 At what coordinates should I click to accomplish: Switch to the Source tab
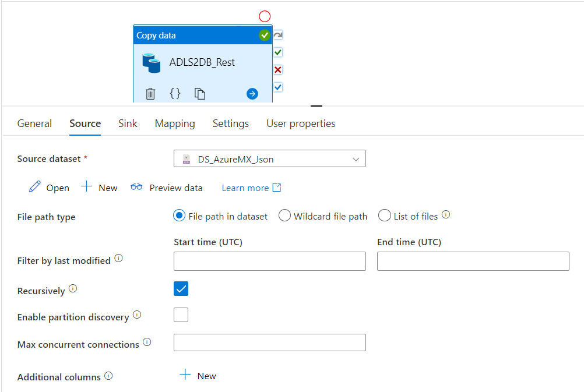coord(85,123)
